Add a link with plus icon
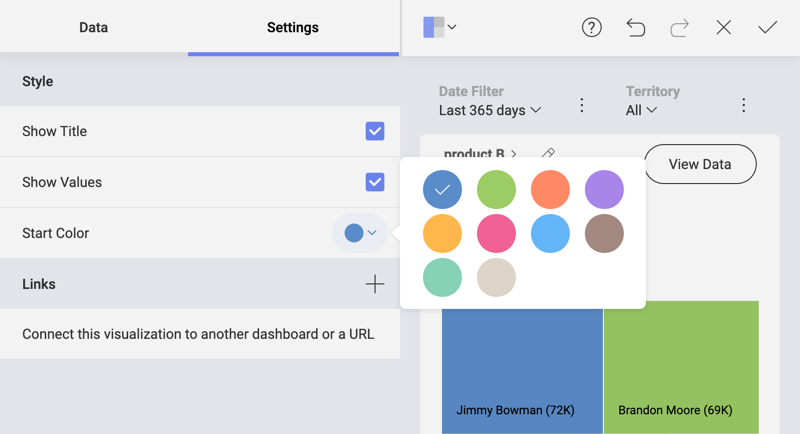Viewport: 800px width, 434px height. (x=375, y=284)
